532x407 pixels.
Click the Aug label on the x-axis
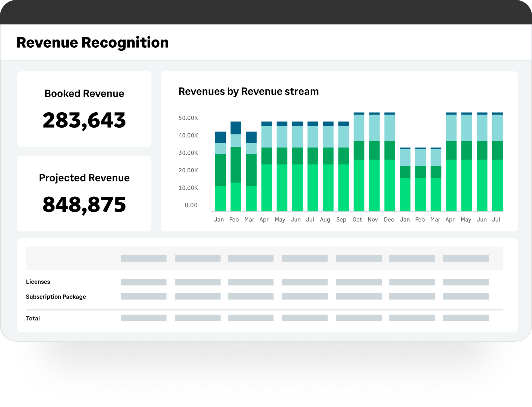click(x=325, y=220)
